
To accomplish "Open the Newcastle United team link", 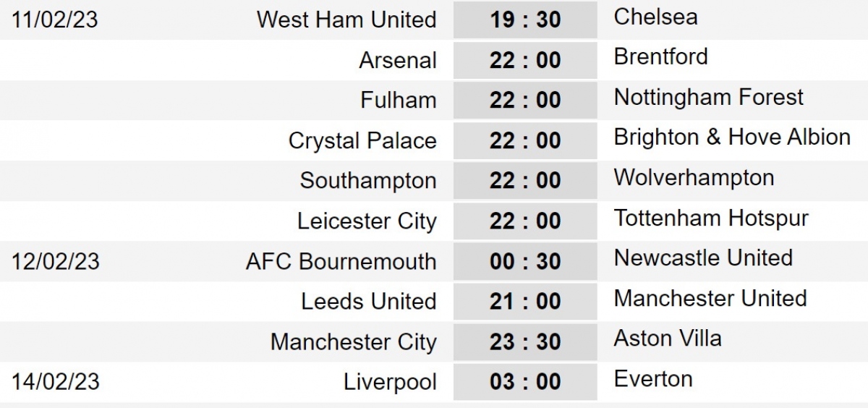I will tap(703, 258).
